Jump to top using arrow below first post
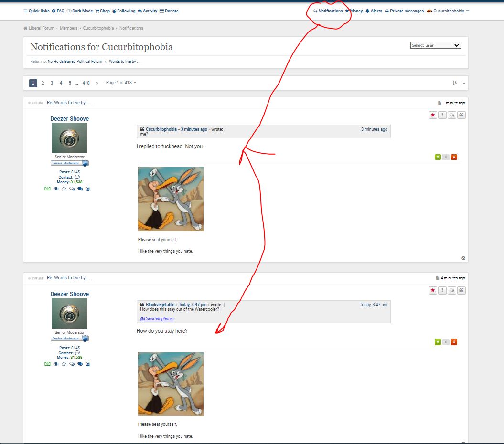The height and width of the screenshot is (444, 504). [463, 258]
